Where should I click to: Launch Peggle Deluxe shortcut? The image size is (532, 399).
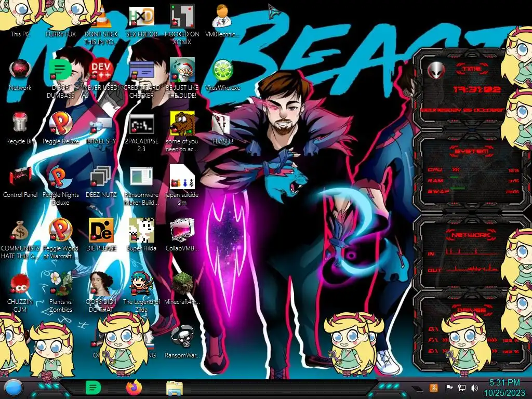point(60,128)
